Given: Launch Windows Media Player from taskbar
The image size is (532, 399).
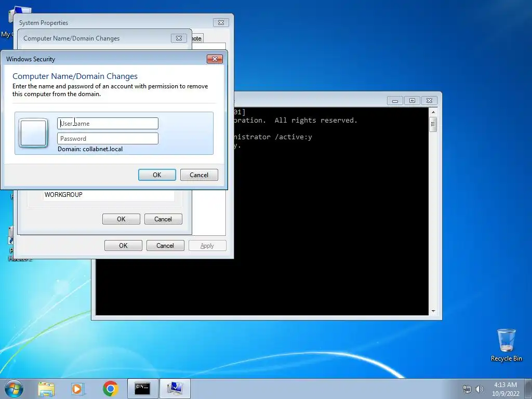Looking at the screenshot, I should (x=78, y=389).
